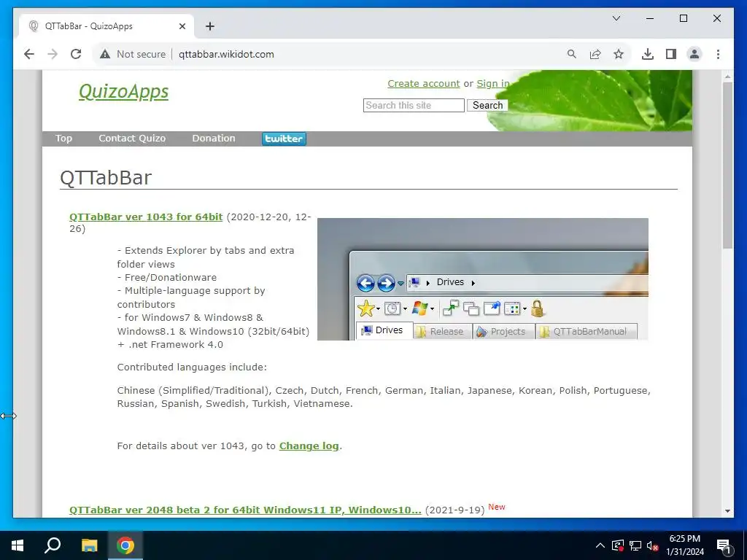
Task: Expand the tab search chevron
Action: (x=616, y=18)
